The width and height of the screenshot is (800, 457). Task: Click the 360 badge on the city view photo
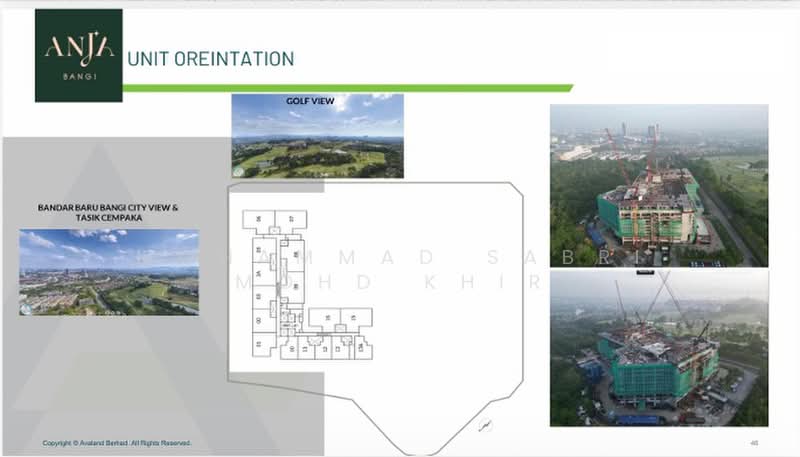[x=25, y=310]
